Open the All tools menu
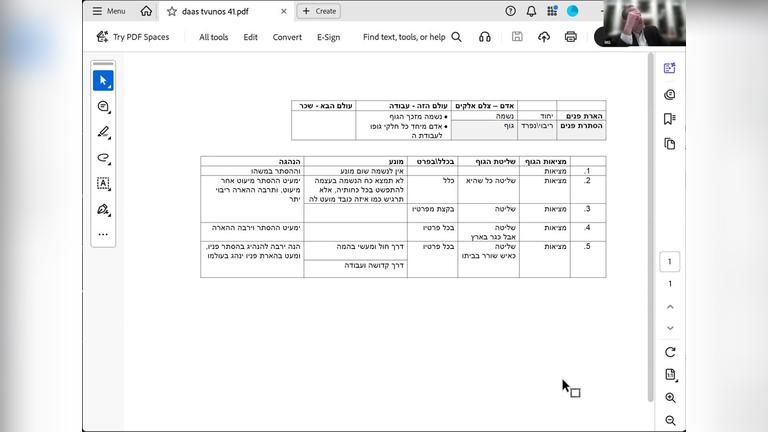 coord(212,37)
